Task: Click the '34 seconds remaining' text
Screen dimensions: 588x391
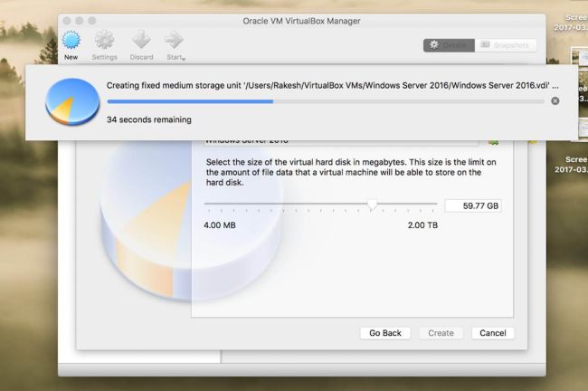Action: click(x=149, y=119)
